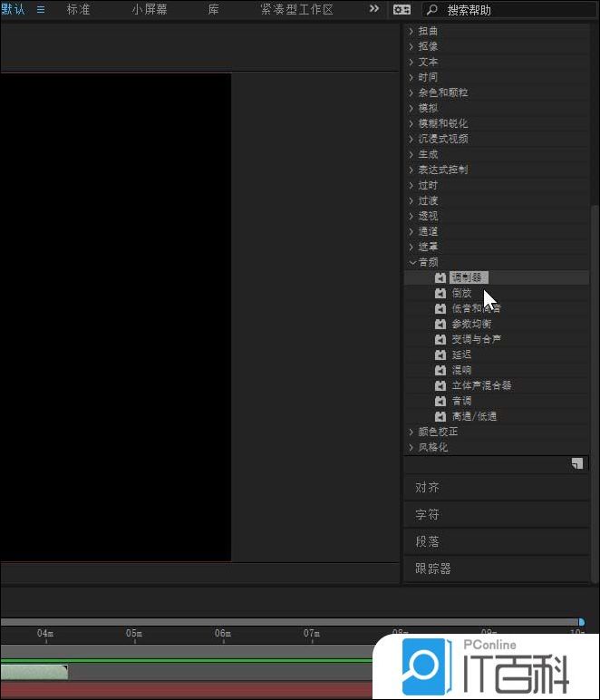
Task: Expand the 时间 effects category
Action: click(x=411, y=77)
